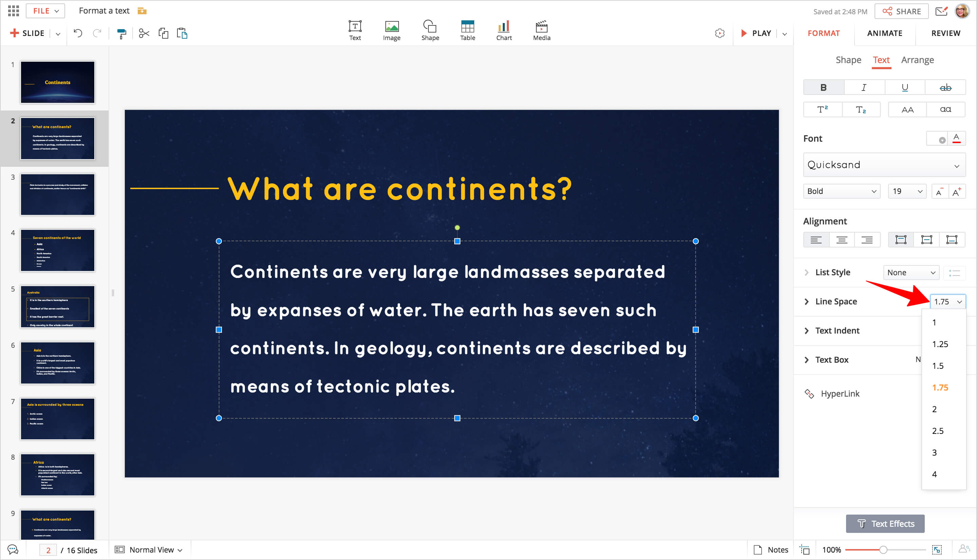Screen dimensions: 977x560
Task: Click the format painter icon
Action: pos(121,34)
